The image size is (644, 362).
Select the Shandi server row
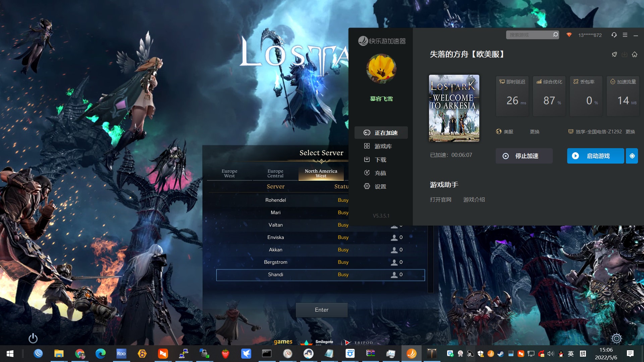320,275
